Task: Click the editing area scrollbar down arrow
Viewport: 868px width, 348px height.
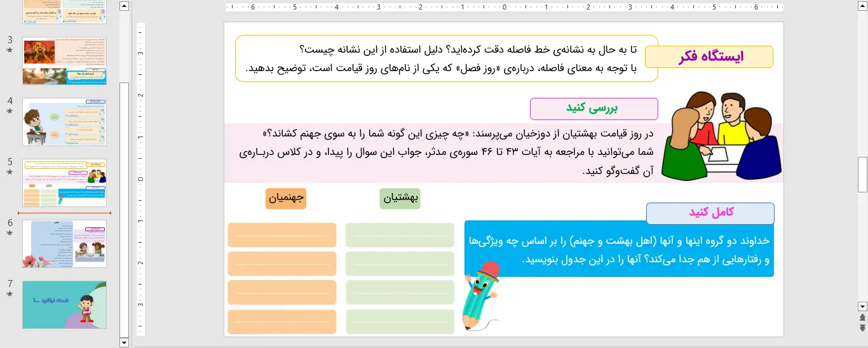Action: pyautogui.click(x=862, y=305)
